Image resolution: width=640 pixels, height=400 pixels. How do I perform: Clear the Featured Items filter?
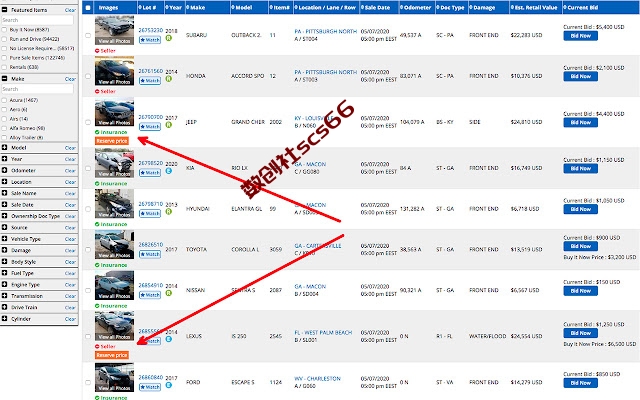tap(70, 10)
